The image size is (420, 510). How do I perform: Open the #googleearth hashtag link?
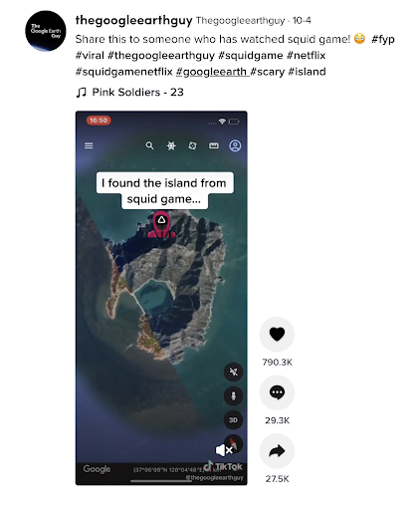pos(212,72)
